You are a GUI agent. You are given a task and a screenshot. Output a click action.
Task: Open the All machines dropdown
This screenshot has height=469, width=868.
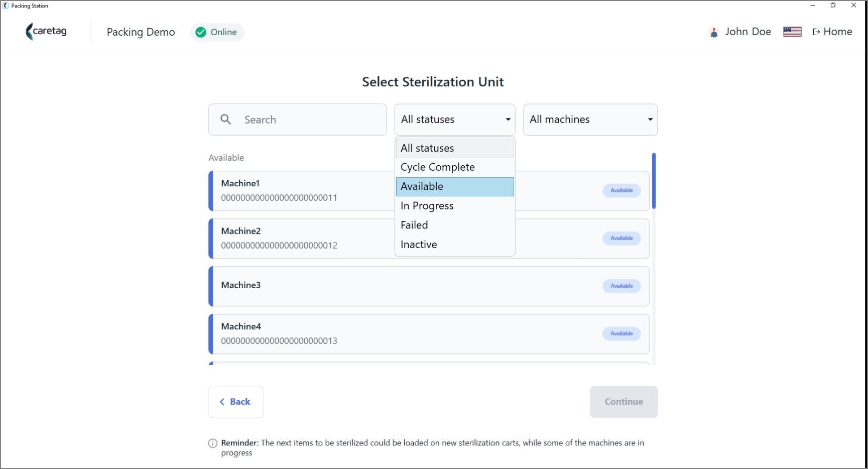(590, 120)
